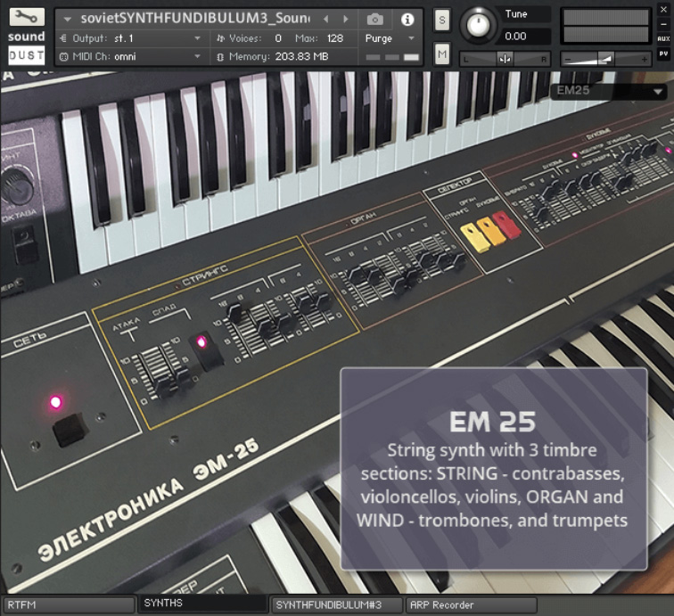Toggle the AUX sends panel
The height and width of the screenshot is (616, 674).
(663, 38)
